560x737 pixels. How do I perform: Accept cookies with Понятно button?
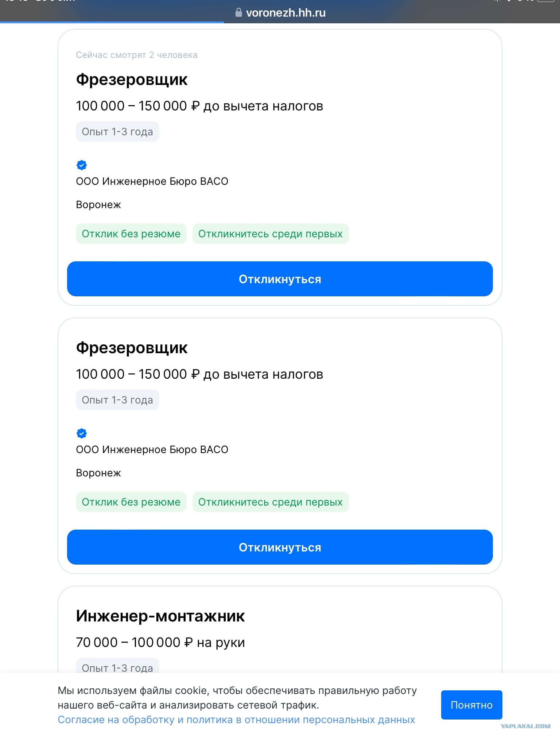point(471,705)
